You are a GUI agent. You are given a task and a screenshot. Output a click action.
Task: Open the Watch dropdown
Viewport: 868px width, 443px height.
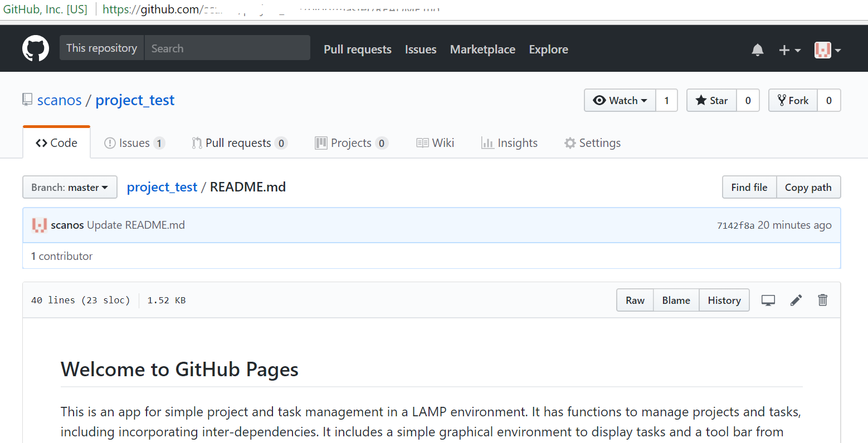pos(620,100)
